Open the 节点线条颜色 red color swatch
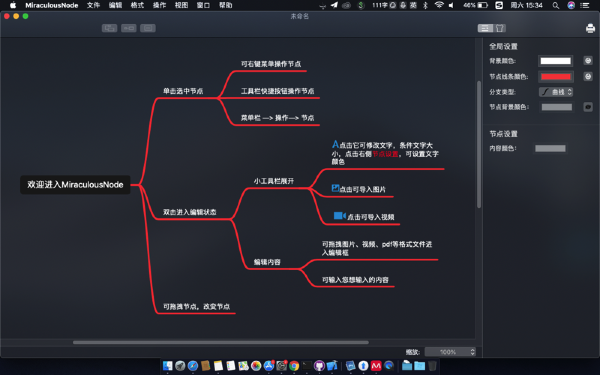The height and width of the screenshot is (375, 600). (556, 77)
